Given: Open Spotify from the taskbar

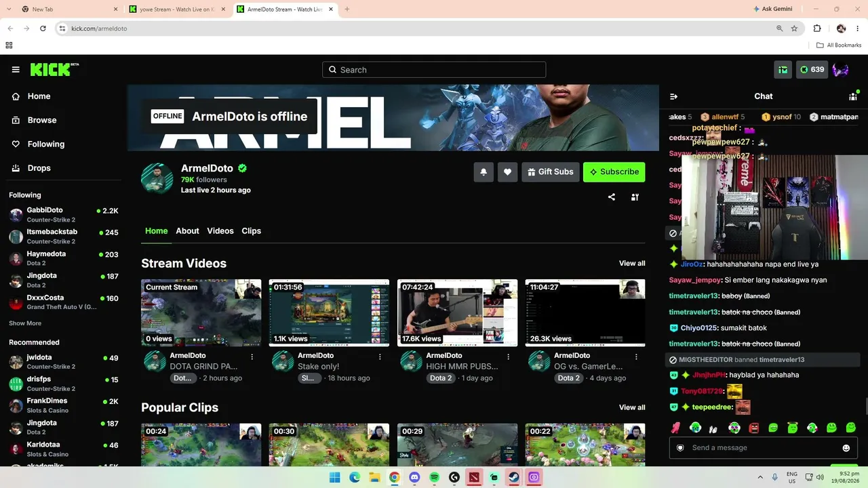Looking at the screenshot, I should click(x=434, y=477).
